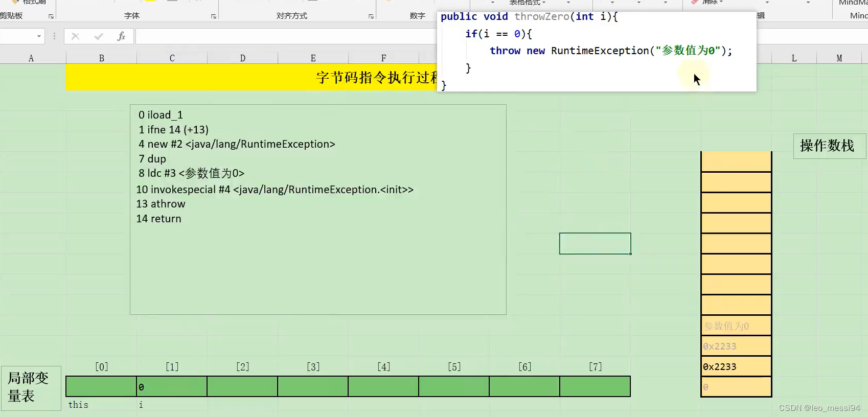The image size is (868, 417).
Task: Select the dark 0x2233 stack cell
Action: pos(736,366)
